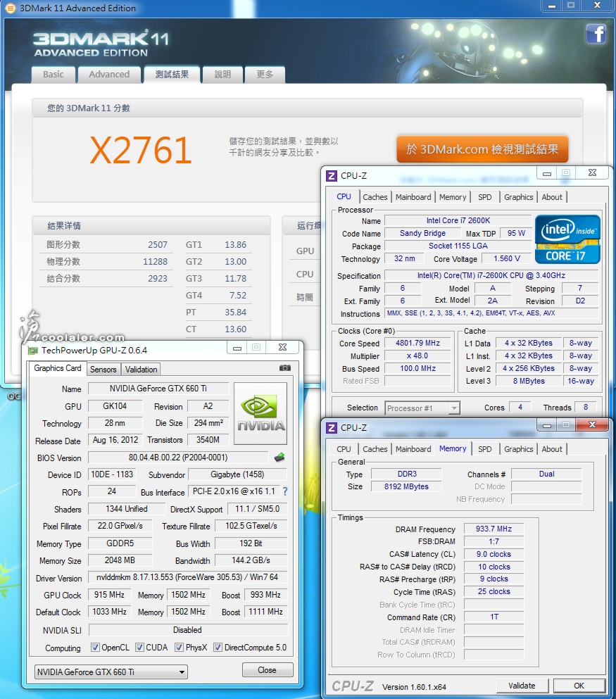
Task: Click the Device ID value 10DE - 1183
Action: click(x=112, y=474)
